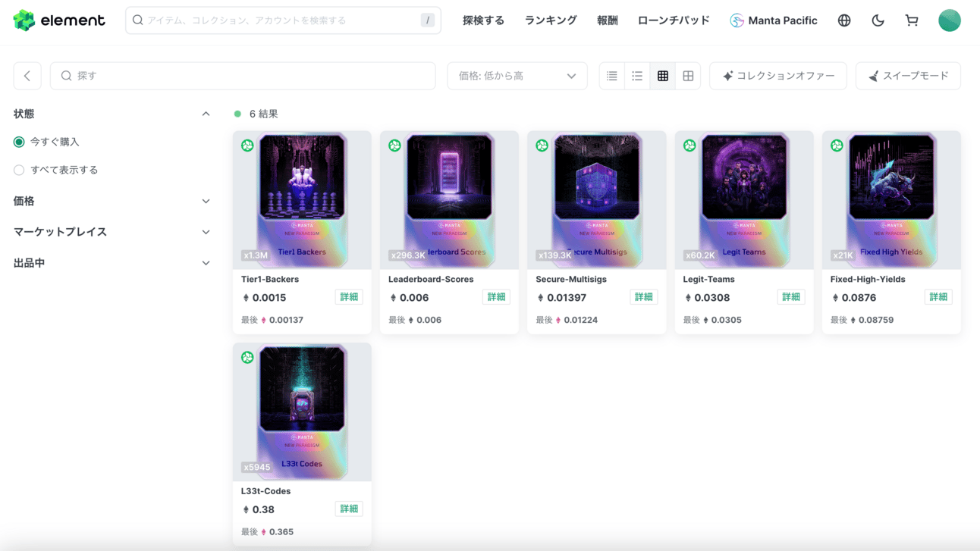Go back with the left arrow button
The width and height of the screenshot is (980, 551).
27,76
